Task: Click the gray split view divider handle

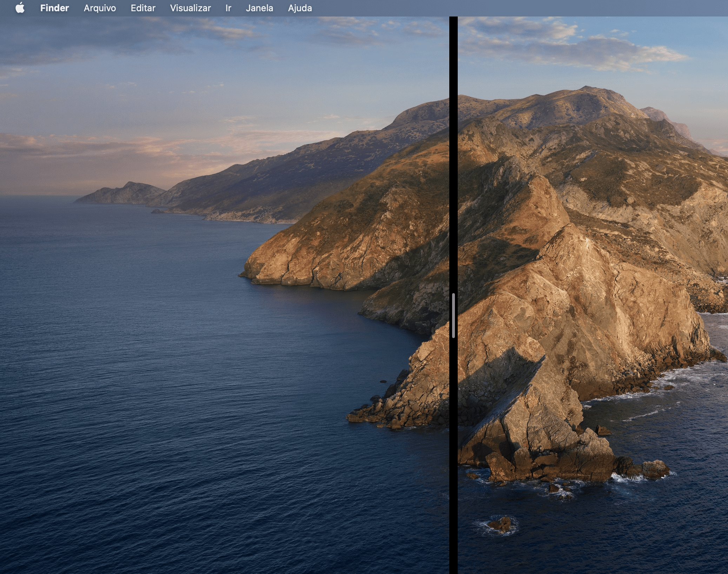Action: [x=454, y=315]
